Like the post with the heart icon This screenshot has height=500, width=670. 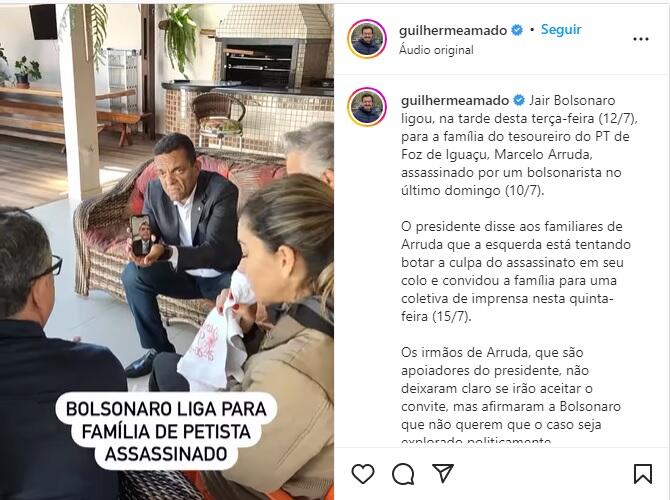coord(363,474)
